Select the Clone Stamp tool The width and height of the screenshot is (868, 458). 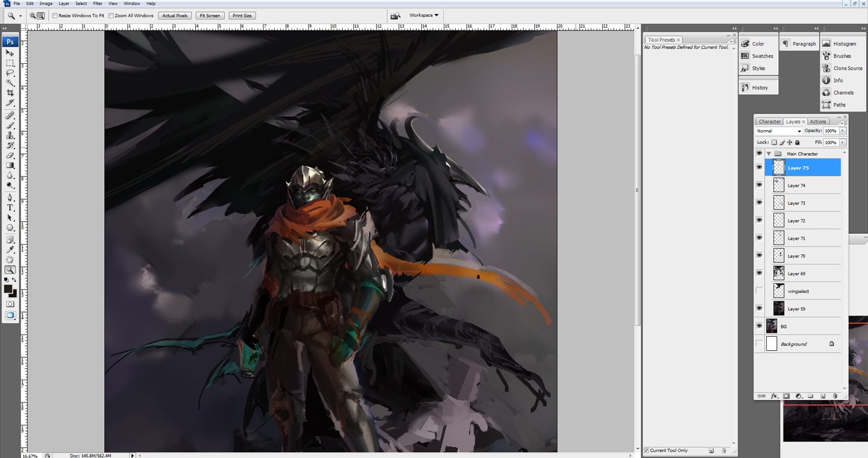coord(10,136)
